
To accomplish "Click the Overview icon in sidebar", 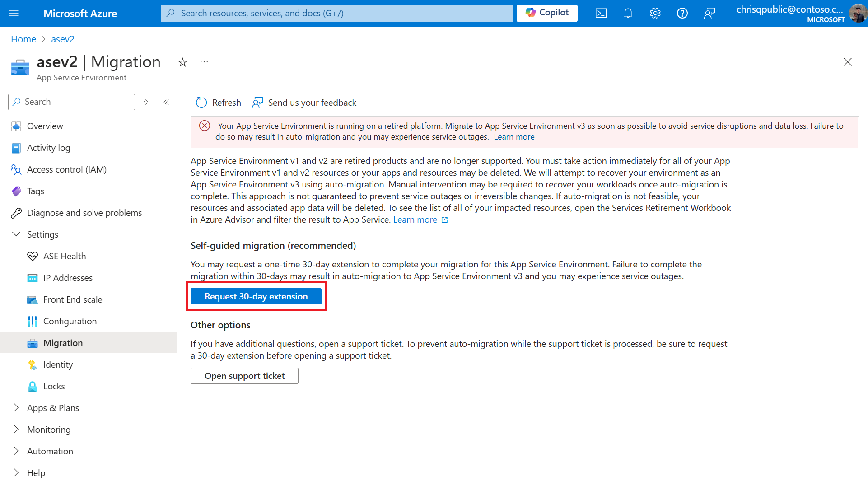I will pos(16,126).
